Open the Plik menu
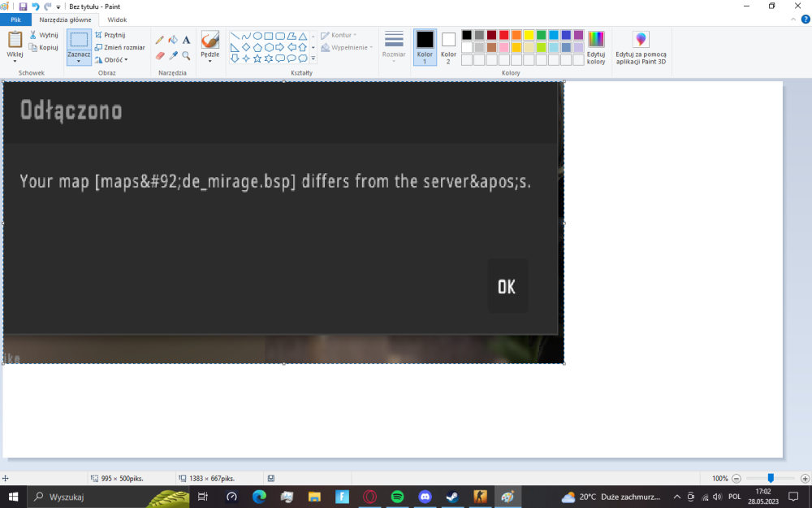The width and height of the screenshot is (812, 508). coord(15,20)
